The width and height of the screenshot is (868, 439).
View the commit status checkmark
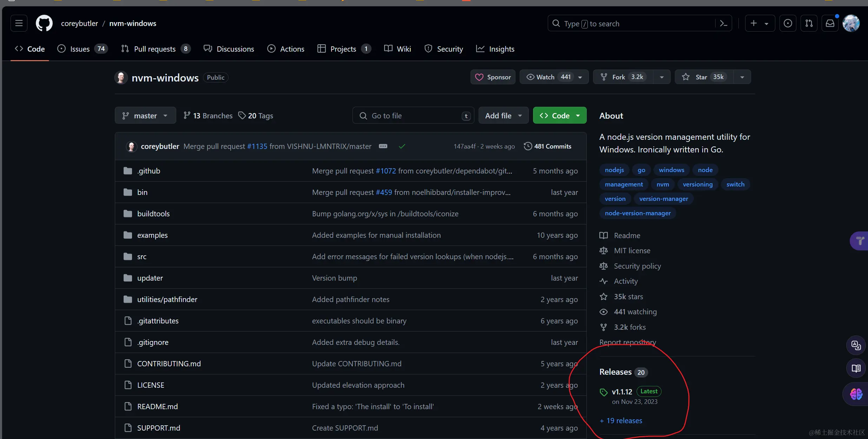402,146
